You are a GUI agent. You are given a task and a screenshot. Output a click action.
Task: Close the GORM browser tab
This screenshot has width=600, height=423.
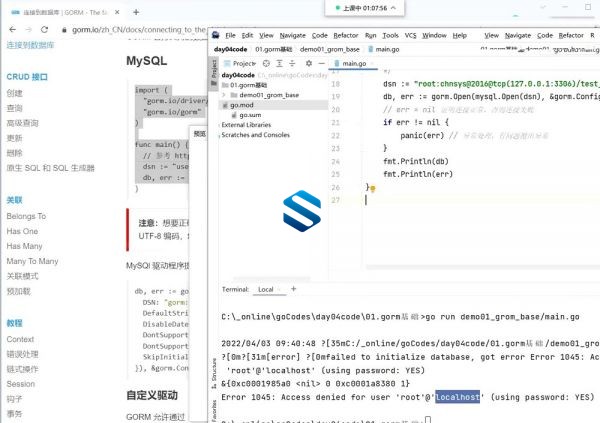(117, 12)
